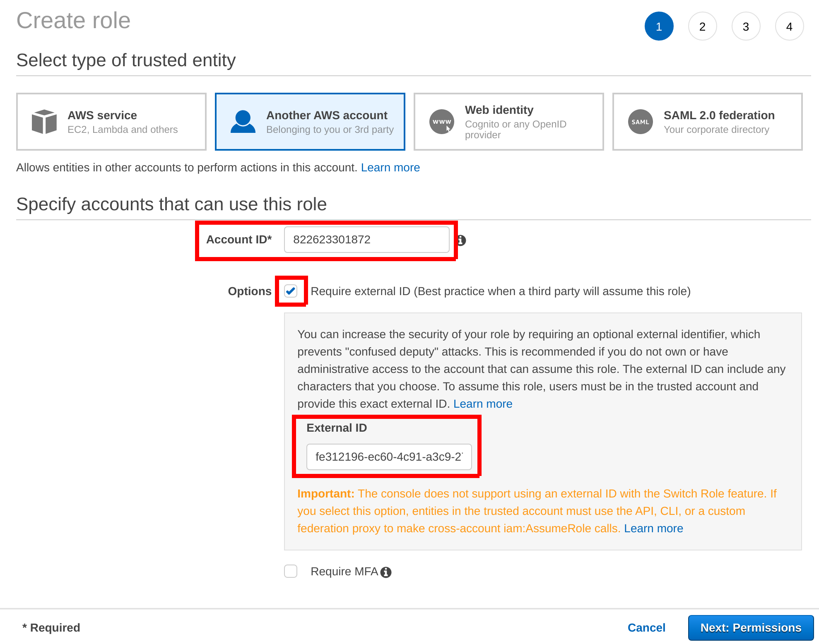Jump to wizard step 4
The height and width of the screenshot is (644, 819).
(x=789, y=26)
